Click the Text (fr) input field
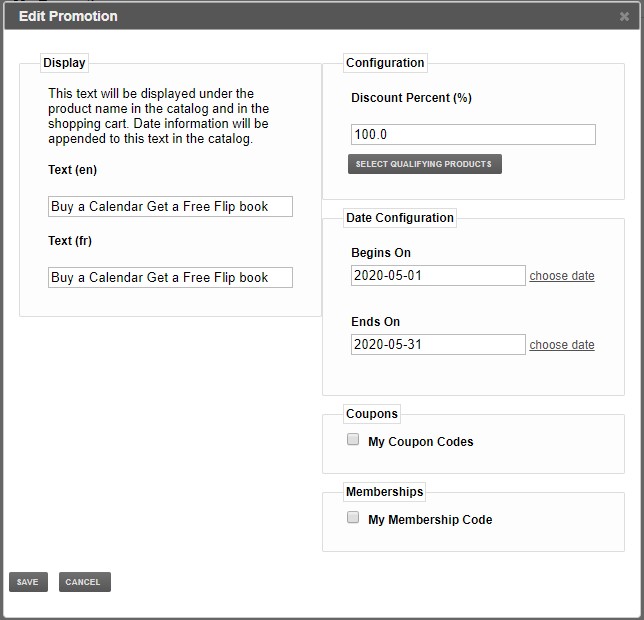Viewport: 644px width, 620px height. point(170,277)
